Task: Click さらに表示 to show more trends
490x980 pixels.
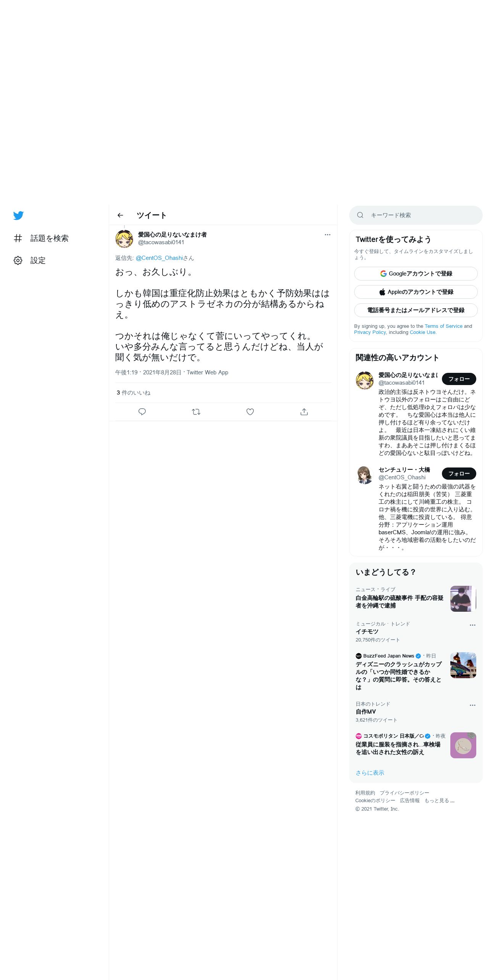Action: [x=370, y=773]
